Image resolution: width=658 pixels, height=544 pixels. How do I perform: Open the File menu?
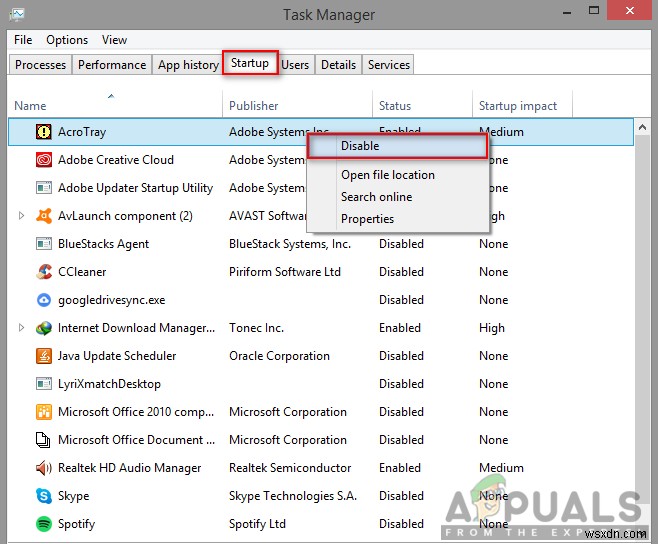tap(23, 40)
